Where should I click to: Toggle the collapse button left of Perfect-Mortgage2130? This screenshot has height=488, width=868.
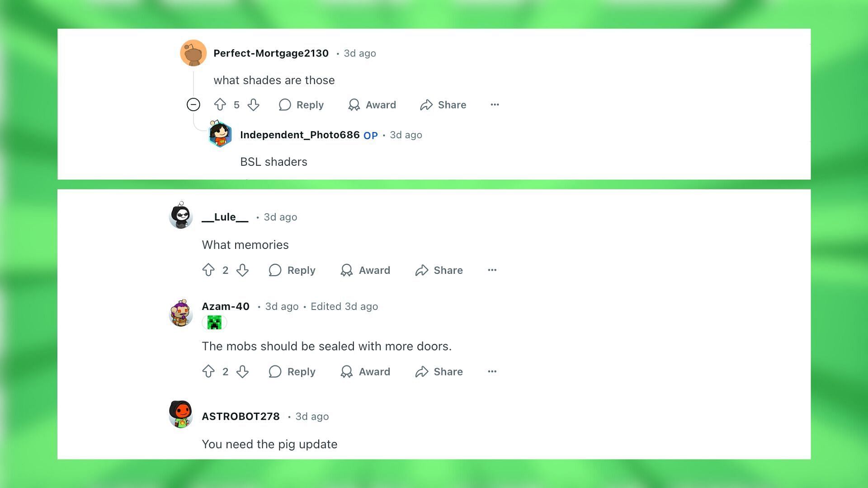193,105
